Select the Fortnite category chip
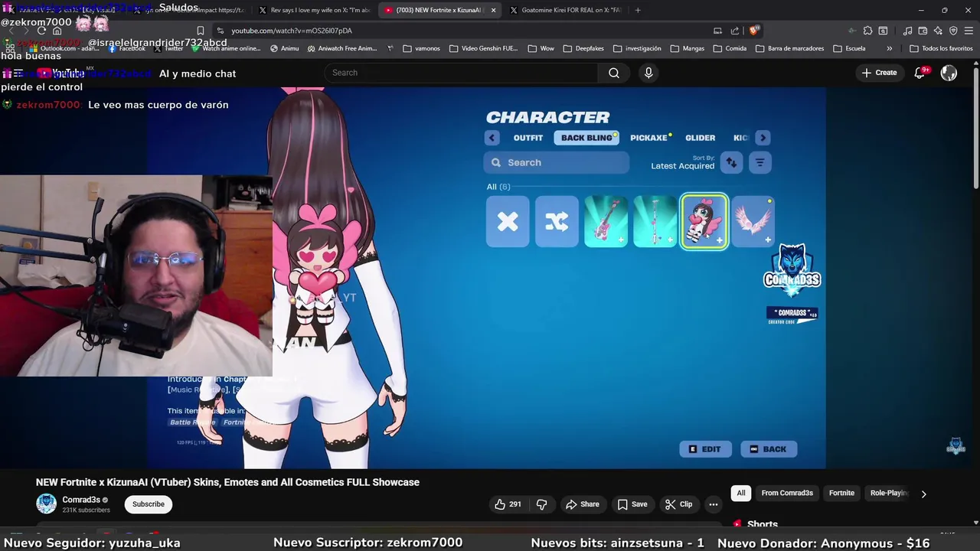Image resolution: width=980 pixels, height=551 pixels. click(841, 494)
